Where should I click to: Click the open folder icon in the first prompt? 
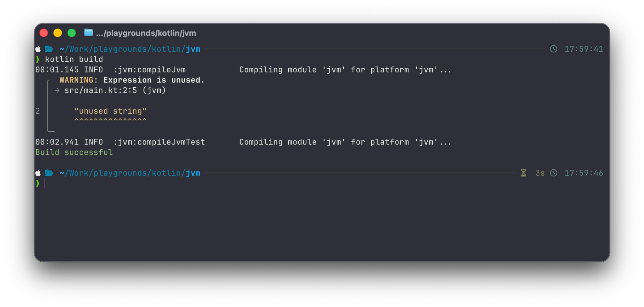pos(49,49)
